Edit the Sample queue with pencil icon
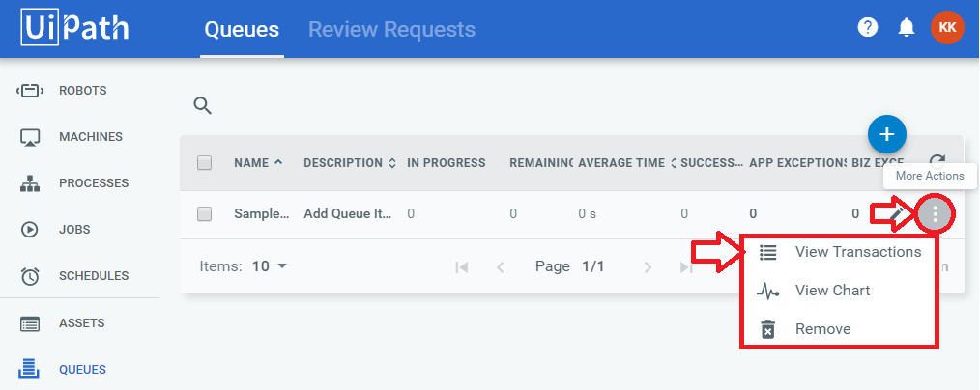 coord(897,214)
